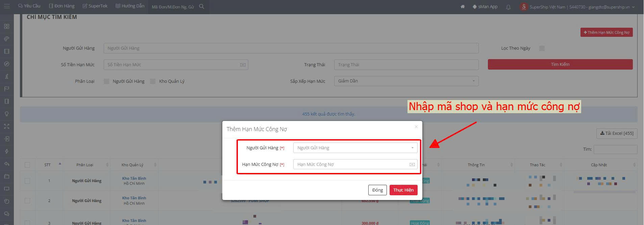Open Hướng Dẫn menu
The width and height of the screenshot is (644, 225).
(x=130, y=6)
